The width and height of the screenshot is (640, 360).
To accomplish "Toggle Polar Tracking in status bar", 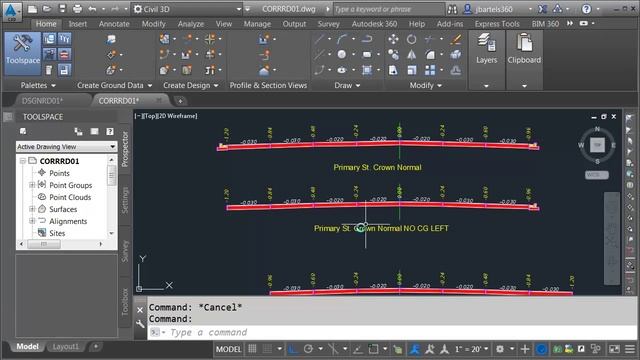I will coord(309,349).
